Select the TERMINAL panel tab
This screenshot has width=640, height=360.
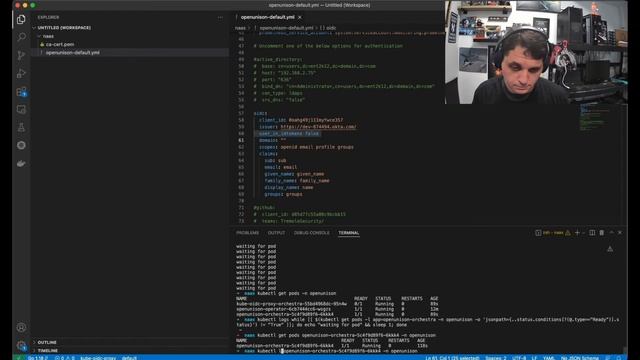349,233
